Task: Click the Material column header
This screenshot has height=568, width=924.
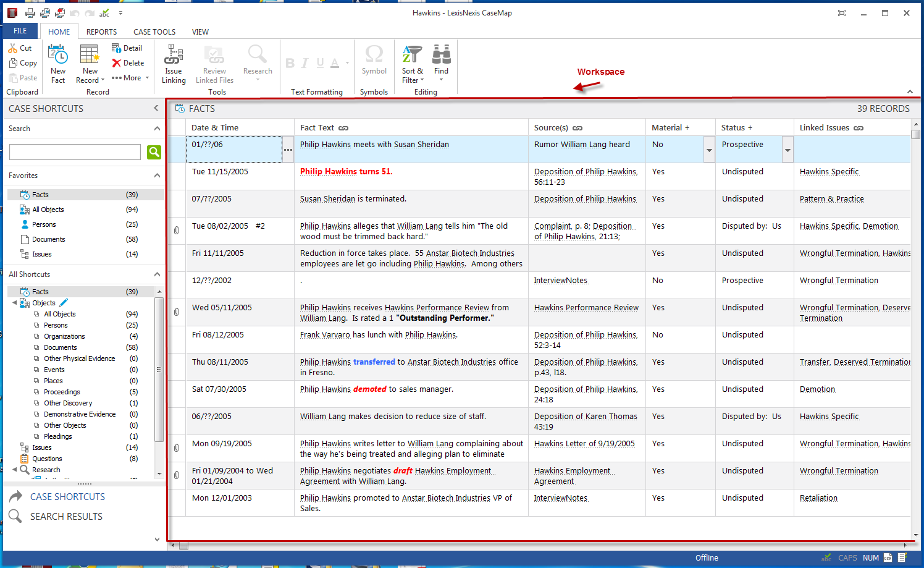Action: (x=680, y=127)
